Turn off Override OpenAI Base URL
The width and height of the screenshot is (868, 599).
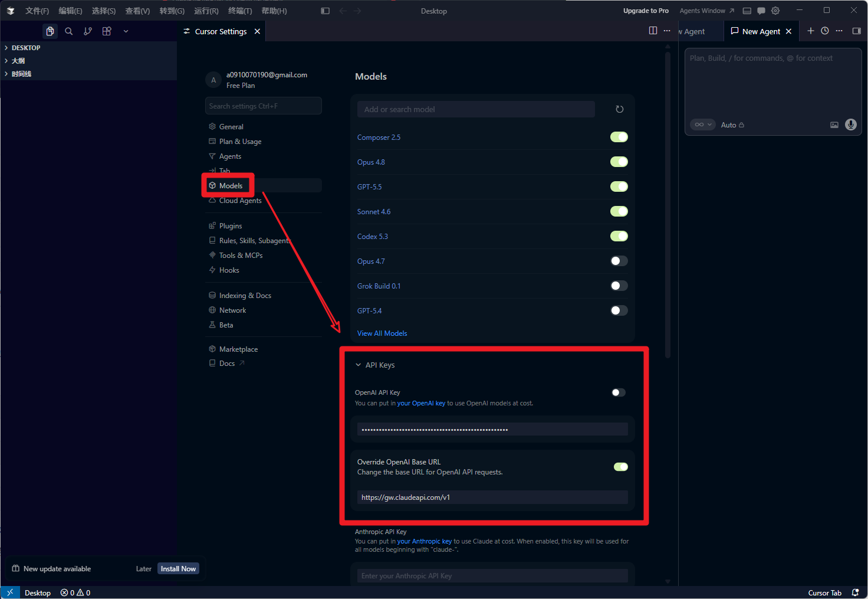pyautogui.click(x=621, y=467)
